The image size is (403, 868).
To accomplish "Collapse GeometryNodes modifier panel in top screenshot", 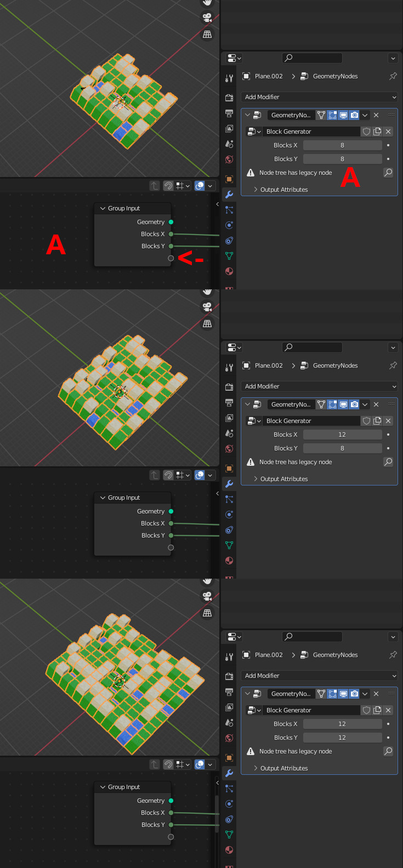I will tap(247, 115).
